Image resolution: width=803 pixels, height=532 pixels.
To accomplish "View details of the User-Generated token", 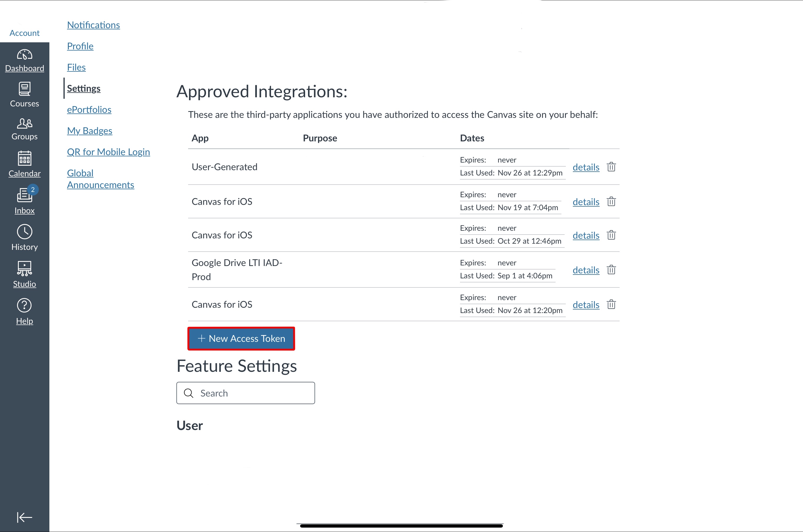I will [x=586, y=167].
